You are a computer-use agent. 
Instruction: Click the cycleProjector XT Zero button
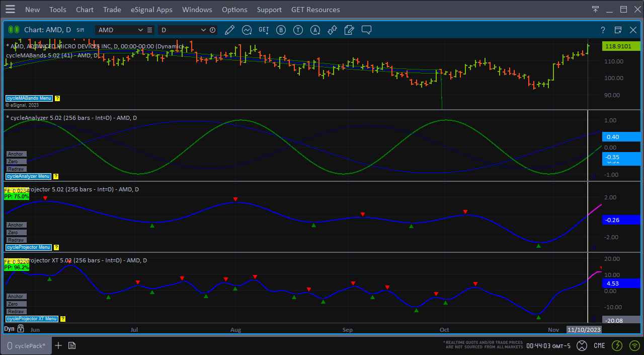click(16, 304)
